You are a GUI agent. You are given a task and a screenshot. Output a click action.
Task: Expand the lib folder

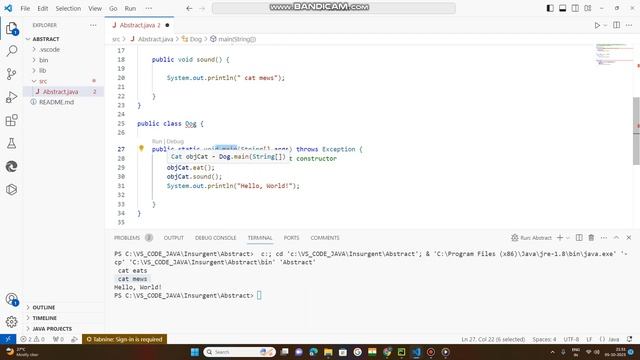point(42,71)
